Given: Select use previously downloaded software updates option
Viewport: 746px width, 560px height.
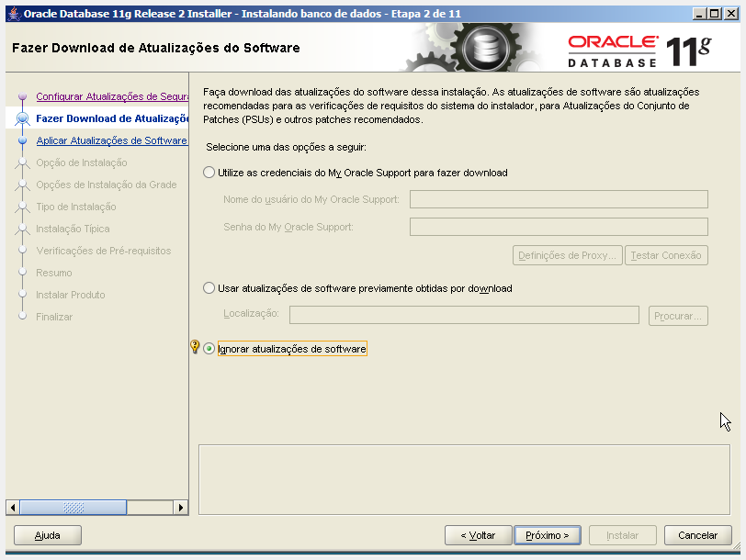Looking at the screenshot, I should (209, 288).
